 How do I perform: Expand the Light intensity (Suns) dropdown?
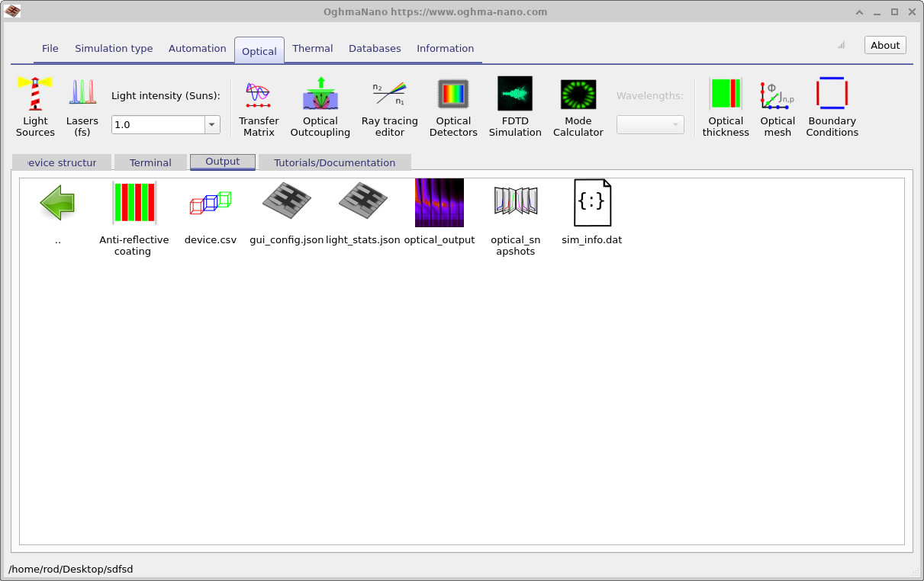point(211,124)
